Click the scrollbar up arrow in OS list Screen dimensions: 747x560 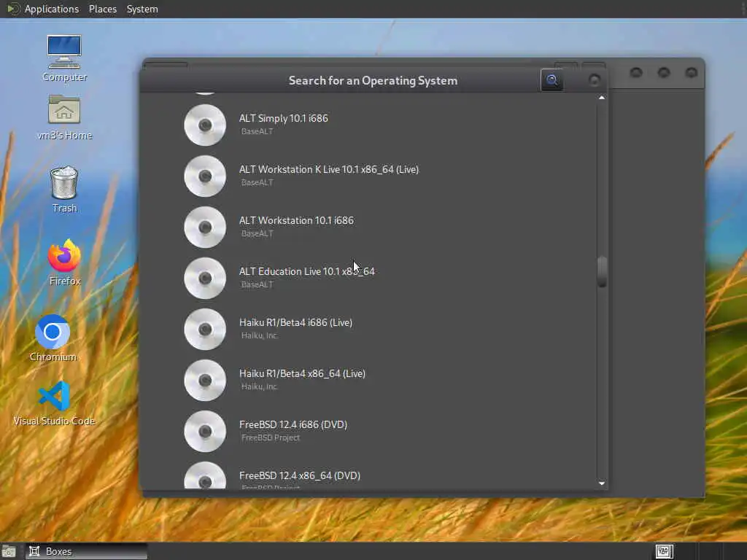602,98
